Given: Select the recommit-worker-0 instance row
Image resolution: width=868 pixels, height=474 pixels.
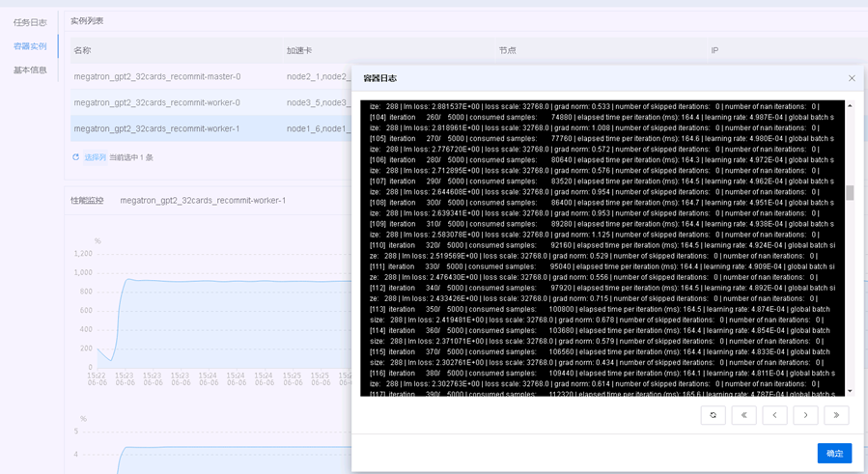Looking at the screenshot, I should 157,102.
